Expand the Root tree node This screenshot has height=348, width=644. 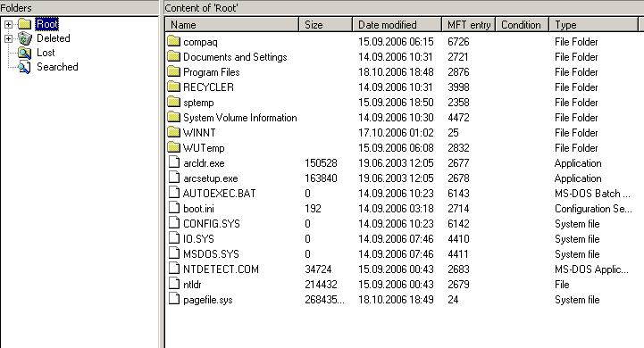8,24
